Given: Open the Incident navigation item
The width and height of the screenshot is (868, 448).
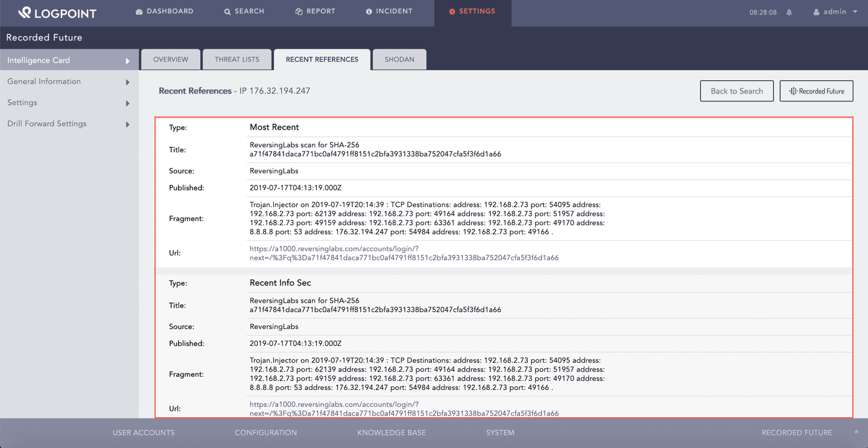Looking at the screenshot, I should 389,11.
